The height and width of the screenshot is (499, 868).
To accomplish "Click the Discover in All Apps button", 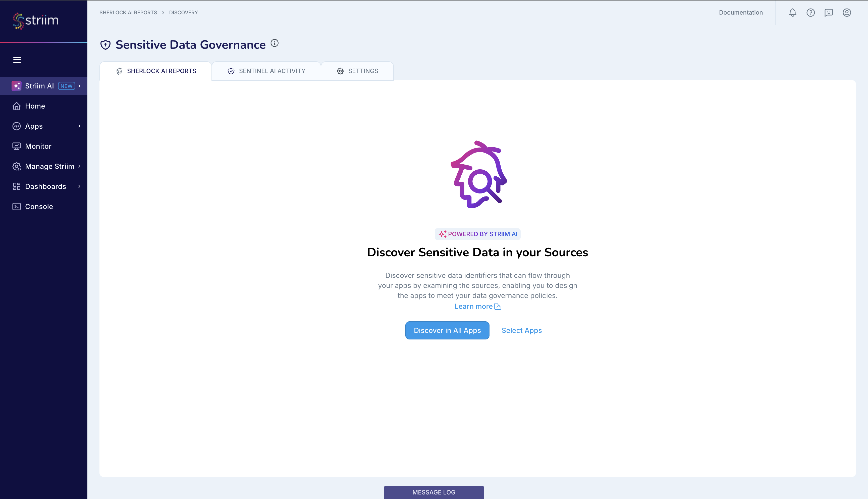I will (447, 330).
